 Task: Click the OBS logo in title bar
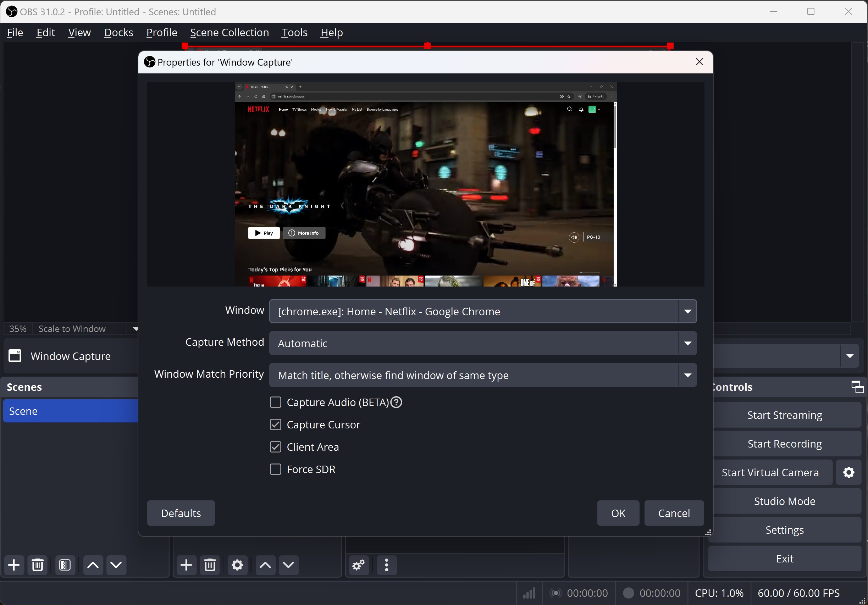click(x=11, y=12)
